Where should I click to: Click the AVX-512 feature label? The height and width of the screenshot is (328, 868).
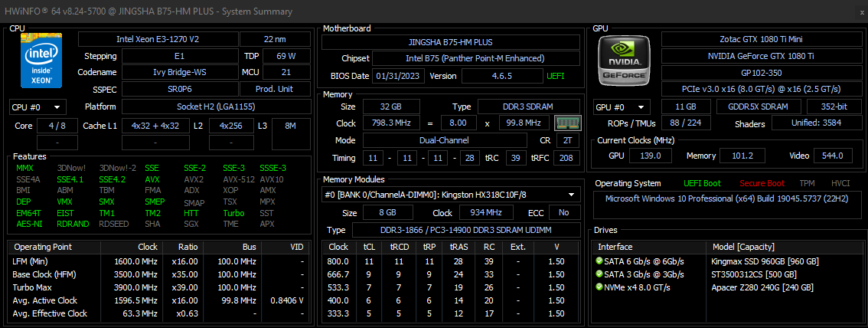pos(239,179)
